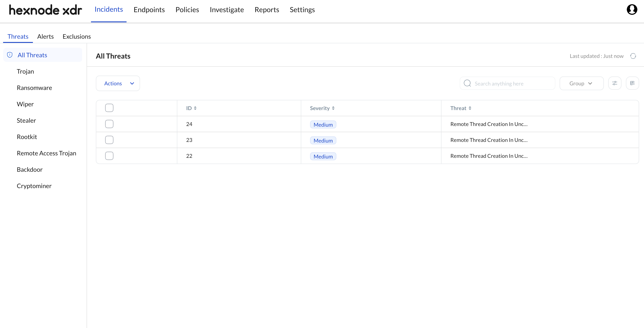Click the Last updated : Just now text
Image resolution: width=644 pixels, height=328 pixels.
tap(597, 56)
